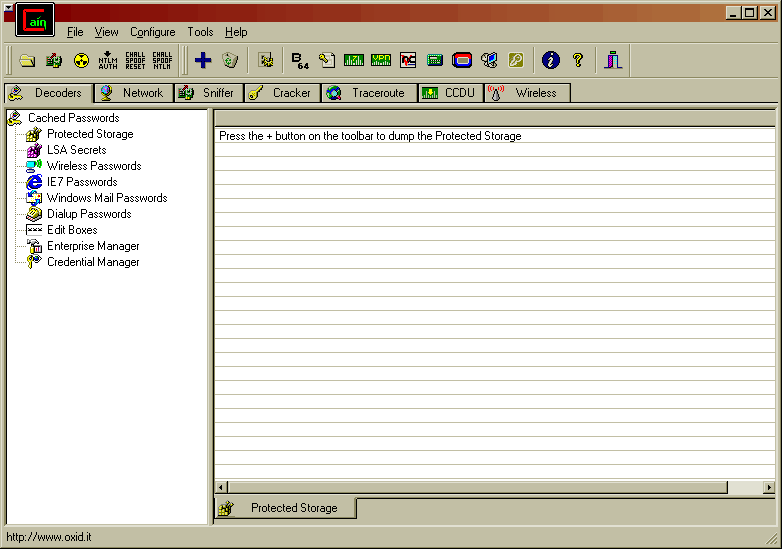Click the Exit door toolbar icon
This screenshot has height=549, width=782.
pos(613,61)
